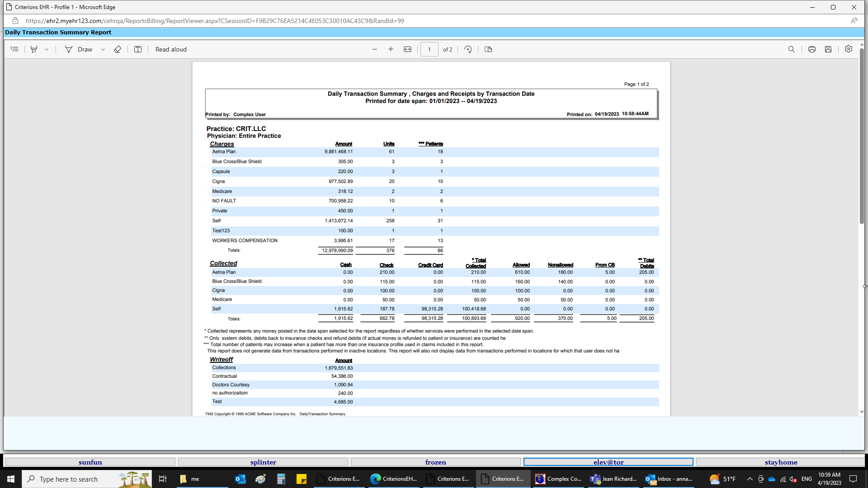Expand the highlight color dropdown arrow
Viewport: 868px width, 488px height.
tap(47, 50)
